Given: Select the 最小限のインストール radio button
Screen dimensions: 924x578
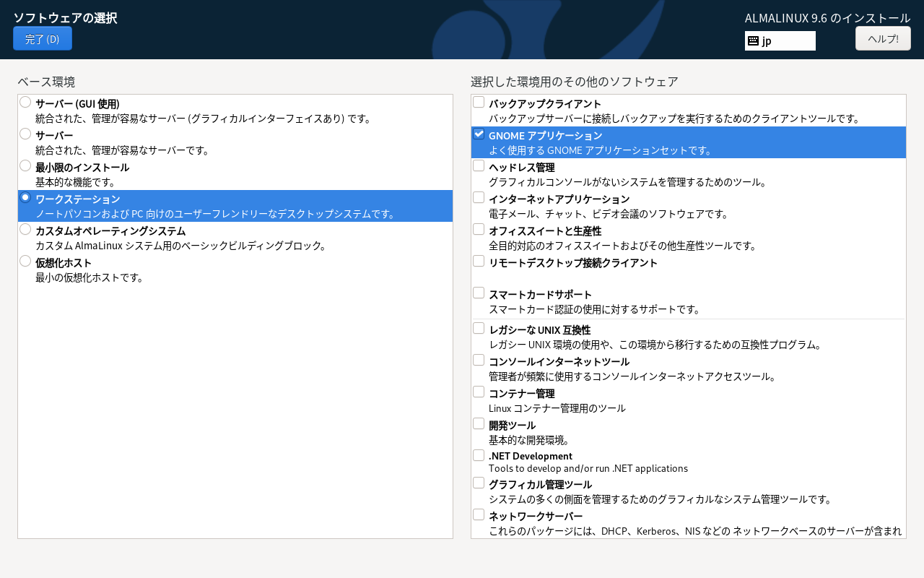Looking at the screenshot, I should tap(25, 165).
